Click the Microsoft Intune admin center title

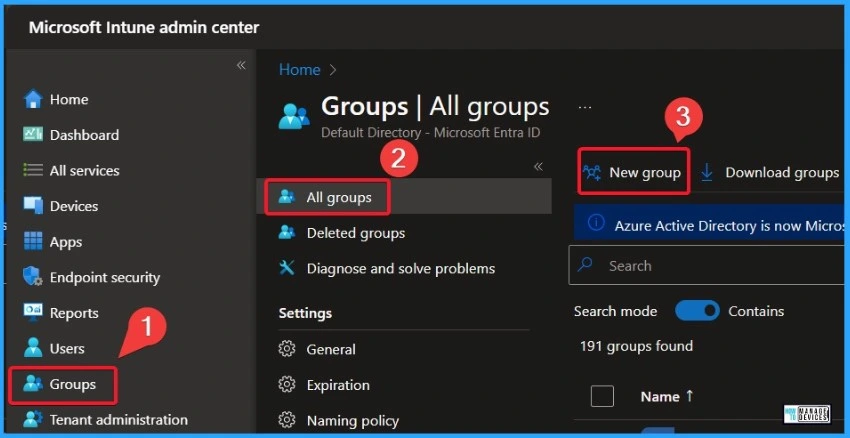144,27
